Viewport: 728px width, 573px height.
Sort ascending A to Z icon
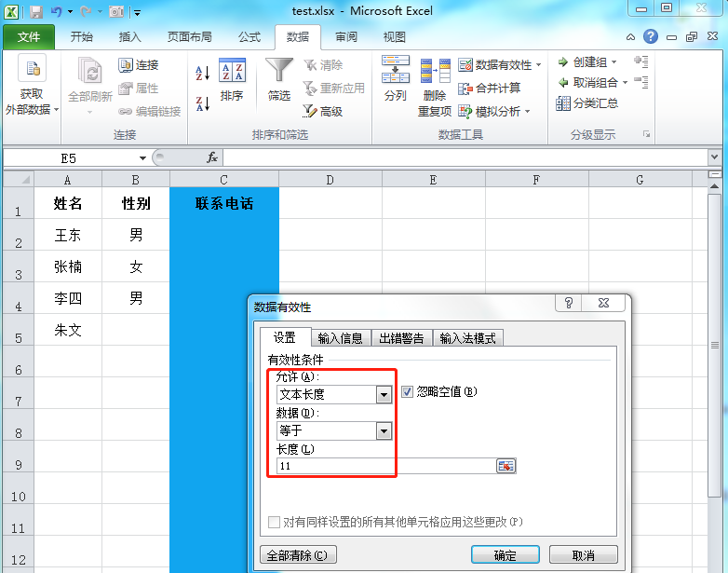(203, 73)
